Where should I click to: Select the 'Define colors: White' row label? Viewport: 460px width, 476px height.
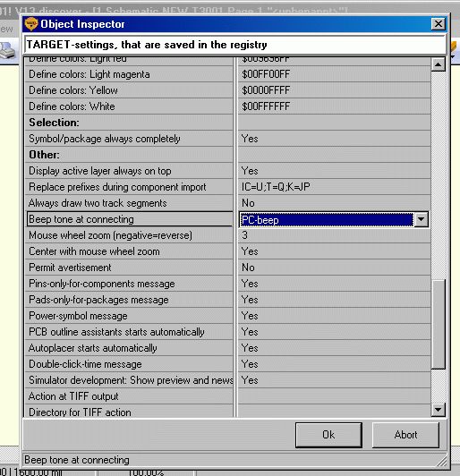click(72, 106)
